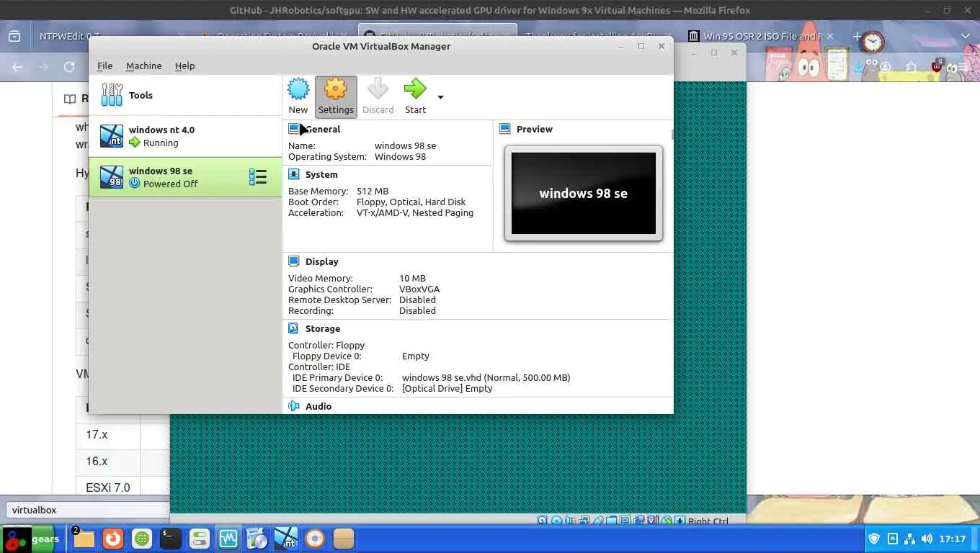Click the Firefox sidebar tabs view icon
This screenshot has width=980, height=553.
pos(14,36)
